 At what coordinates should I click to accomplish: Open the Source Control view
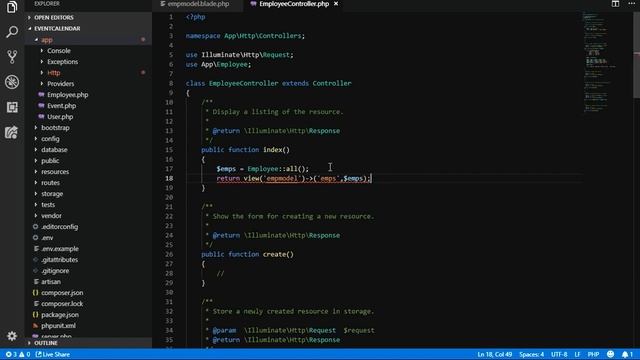click(x=12, y=57)
